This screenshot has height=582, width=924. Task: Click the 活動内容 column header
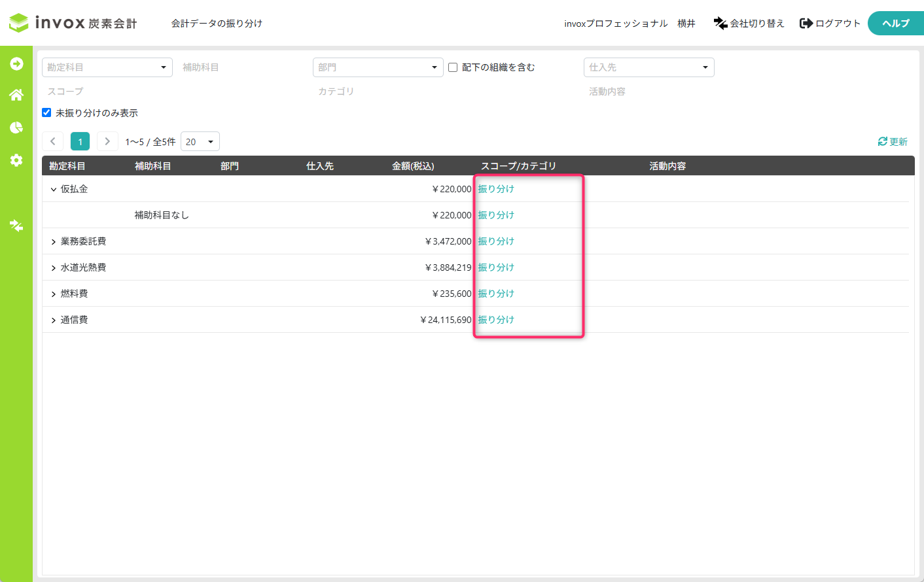tap(667, 166)
